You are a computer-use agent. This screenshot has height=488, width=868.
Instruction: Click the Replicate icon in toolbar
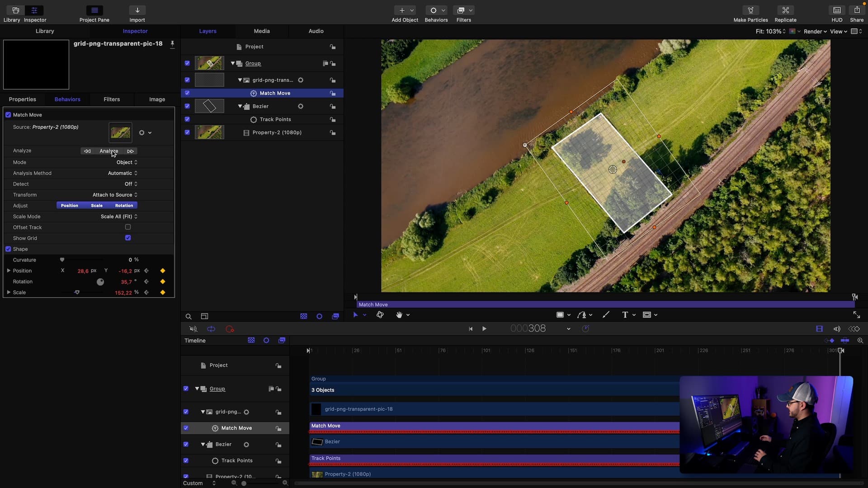(785, 10)
